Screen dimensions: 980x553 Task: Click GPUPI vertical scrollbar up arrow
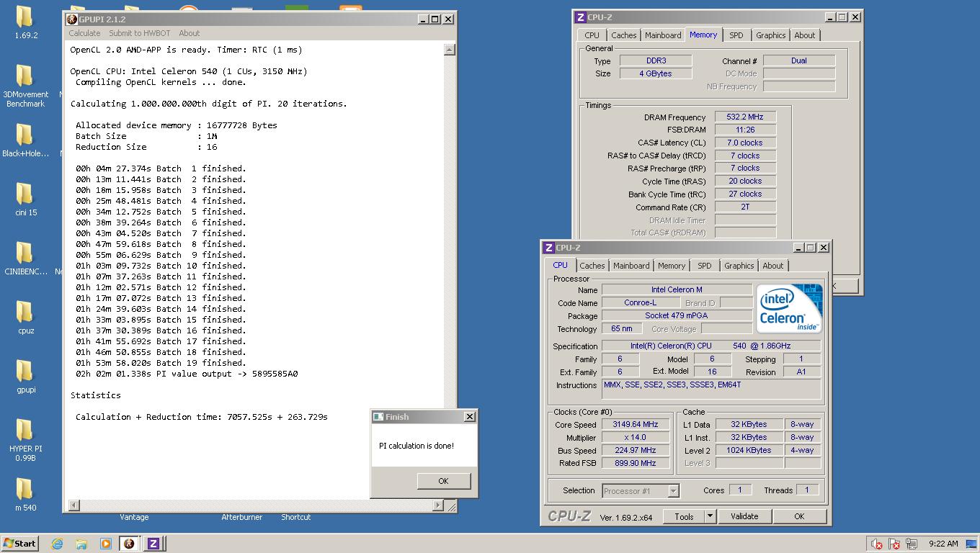(449, 50)
